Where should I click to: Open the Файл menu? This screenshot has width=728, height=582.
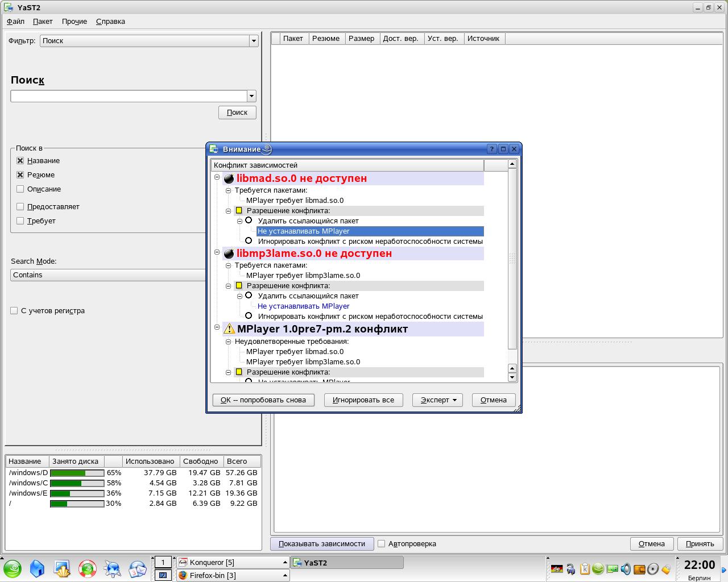tap(15, 22)
